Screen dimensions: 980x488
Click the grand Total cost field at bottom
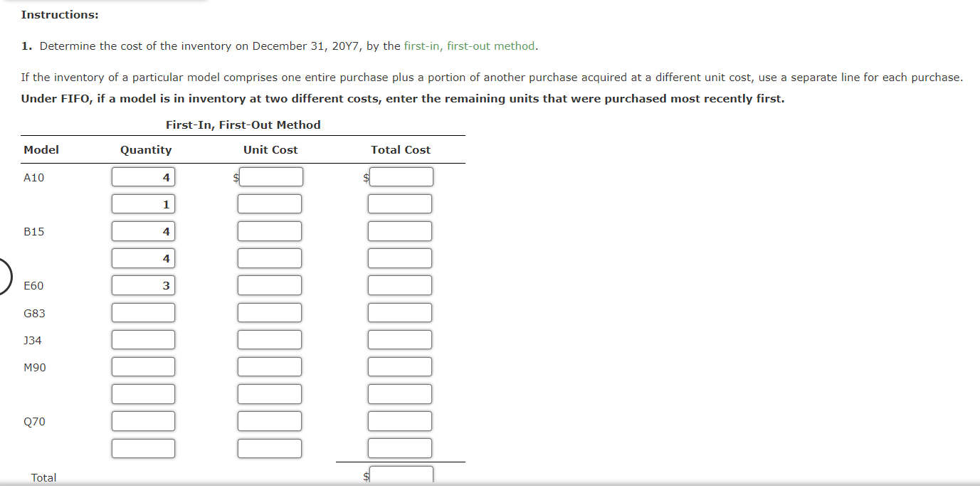click(400, 474)
